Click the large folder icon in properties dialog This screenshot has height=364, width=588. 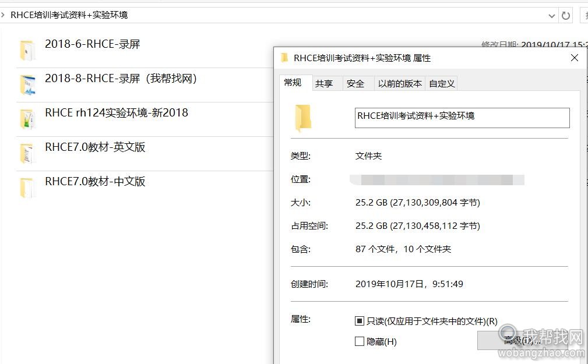[x=303, y=118]
